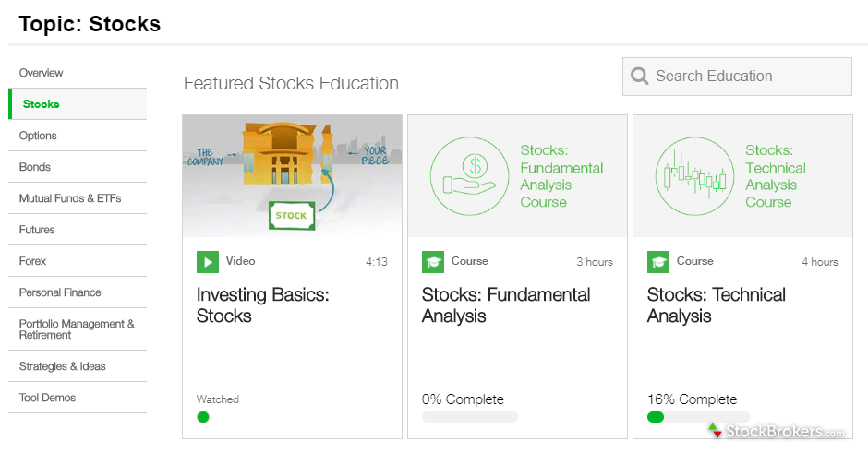
Task: Open the Tool Demos section
Action: [x=48, y=398]
